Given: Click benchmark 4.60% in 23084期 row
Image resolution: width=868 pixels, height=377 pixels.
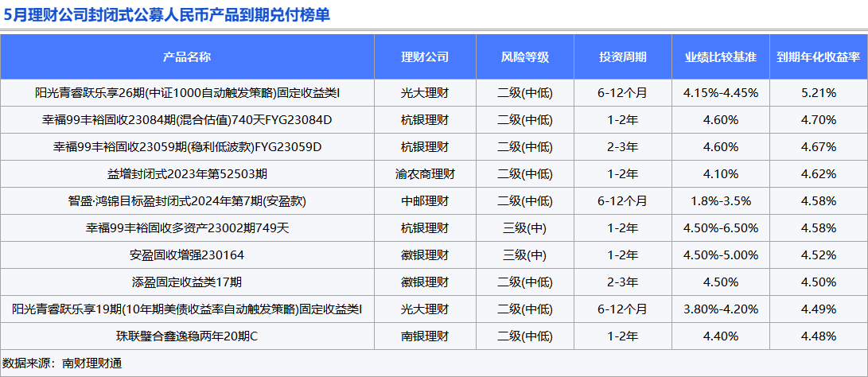Looking at the screenshot, I should coord(721,120).
